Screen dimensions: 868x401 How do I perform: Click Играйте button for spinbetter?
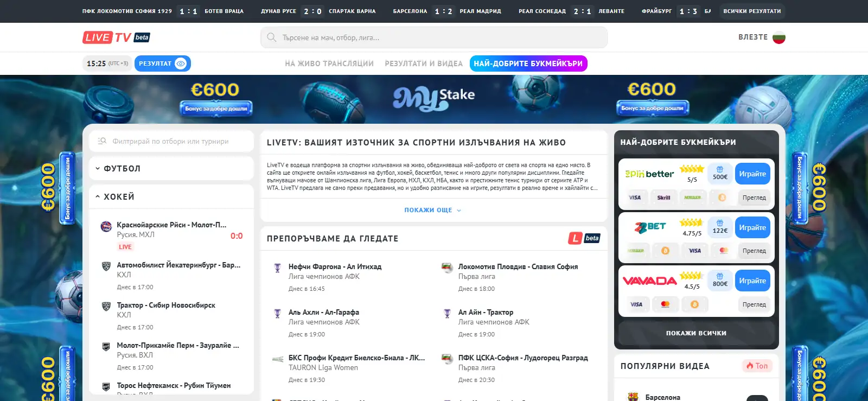[752, 174]
